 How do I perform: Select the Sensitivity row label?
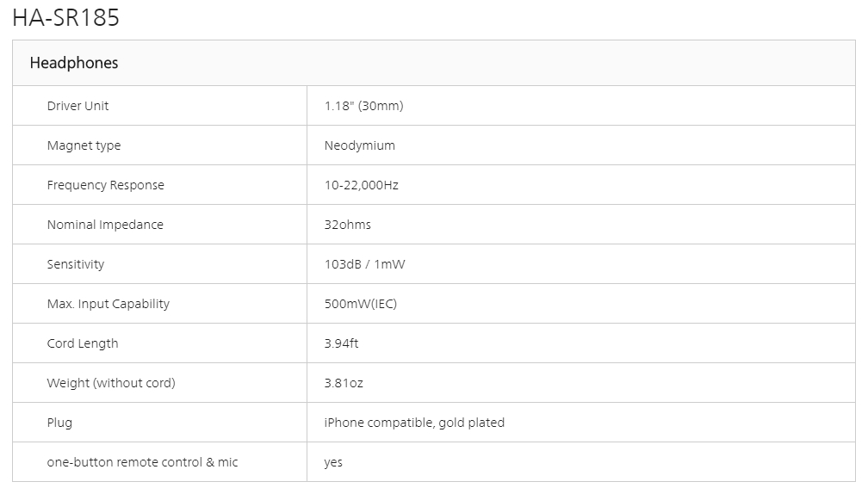click(x=76, y=264)
